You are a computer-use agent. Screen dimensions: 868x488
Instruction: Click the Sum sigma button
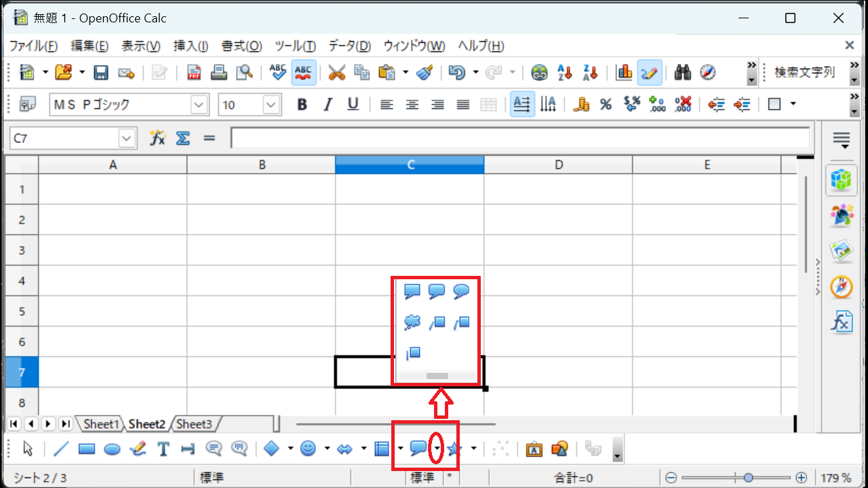(183, 138)
